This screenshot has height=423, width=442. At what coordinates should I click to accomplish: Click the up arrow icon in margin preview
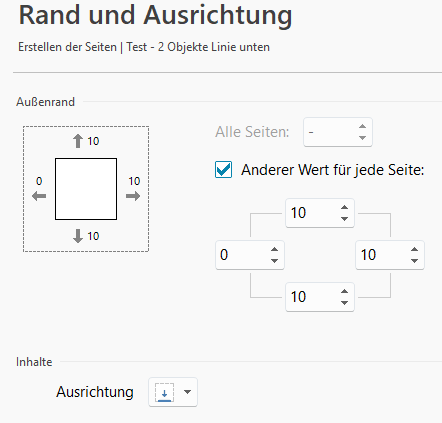[x=78, y=141]
